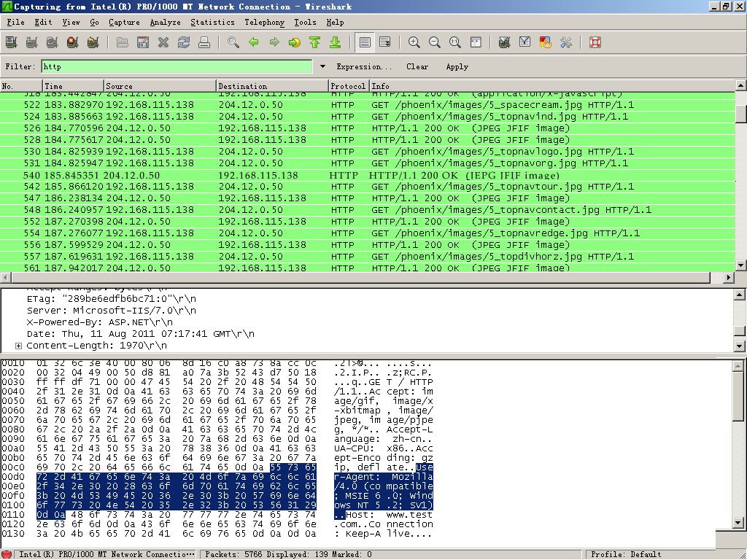Go back in packet history

pyautogui.click(x=254, y=42)
